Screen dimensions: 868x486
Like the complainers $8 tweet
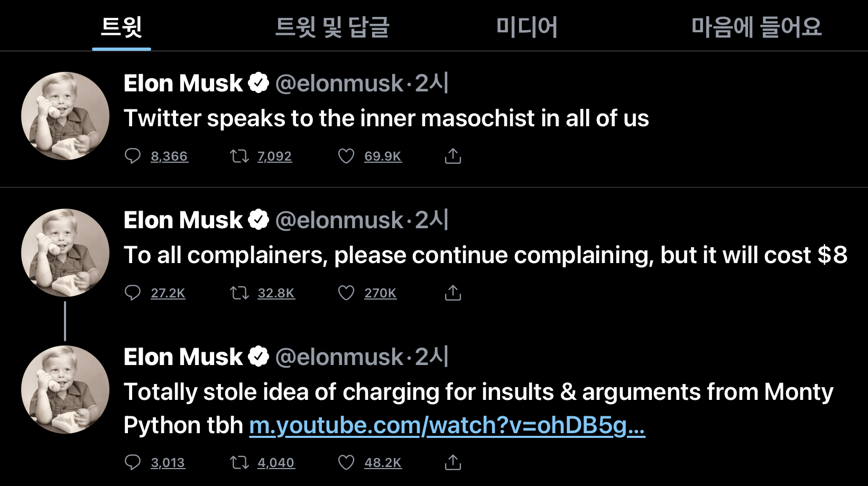coord(346,293)
